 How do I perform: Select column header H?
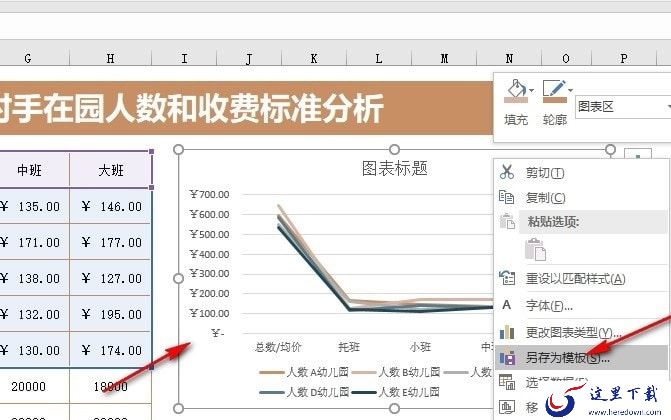pos(110,58)
